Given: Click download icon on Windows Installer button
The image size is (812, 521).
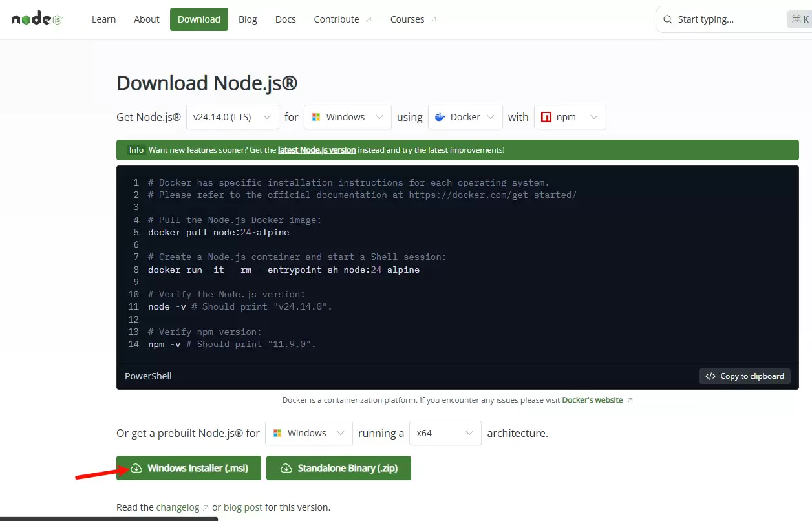Looking at the screenshot, I should pos(136,468).
